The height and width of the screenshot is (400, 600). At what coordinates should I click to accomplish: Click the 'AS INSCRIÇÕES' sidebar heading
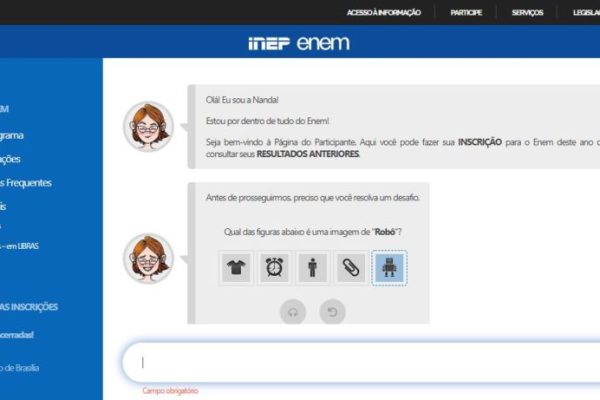[x=29, y=307]
